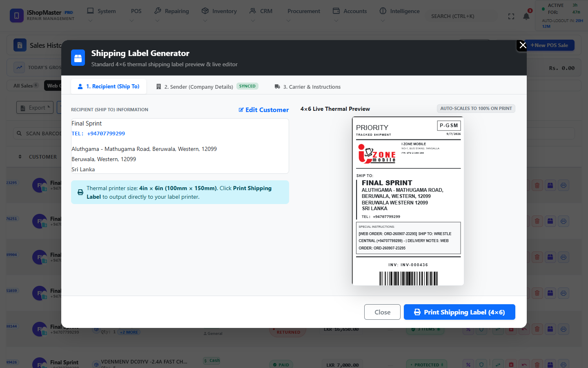Viewport: 588px width, 368px height.
Task: Click trash icon for row 51039
Action: click(537, 293)
